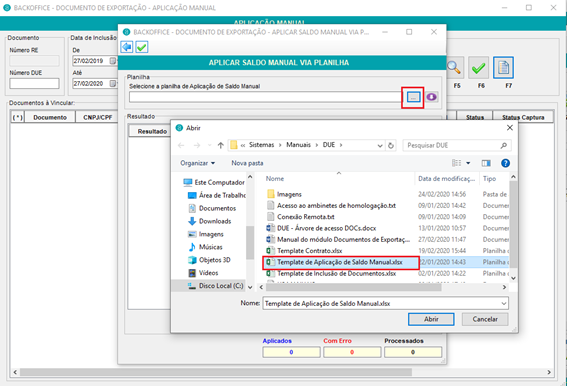
Task: Select Disco Local (C:) in navigation pane
Action: coord(216,286)
